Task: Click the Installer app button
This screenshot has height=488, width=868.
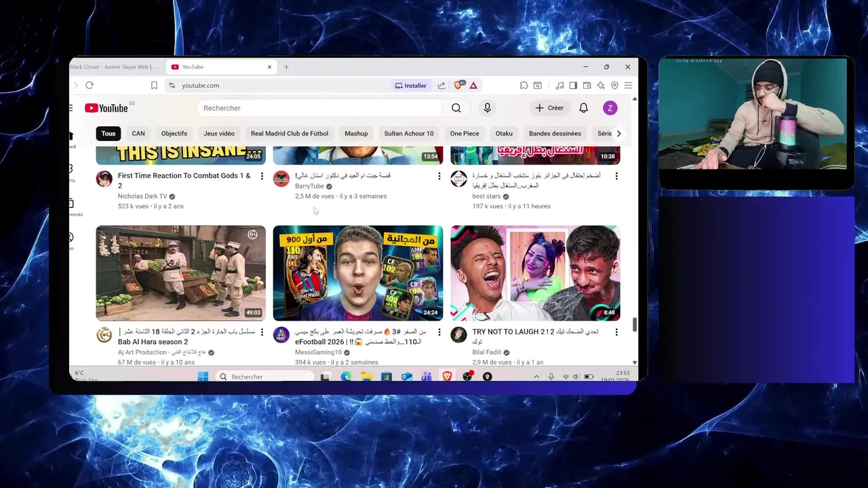Action: (x=411, y=85)
